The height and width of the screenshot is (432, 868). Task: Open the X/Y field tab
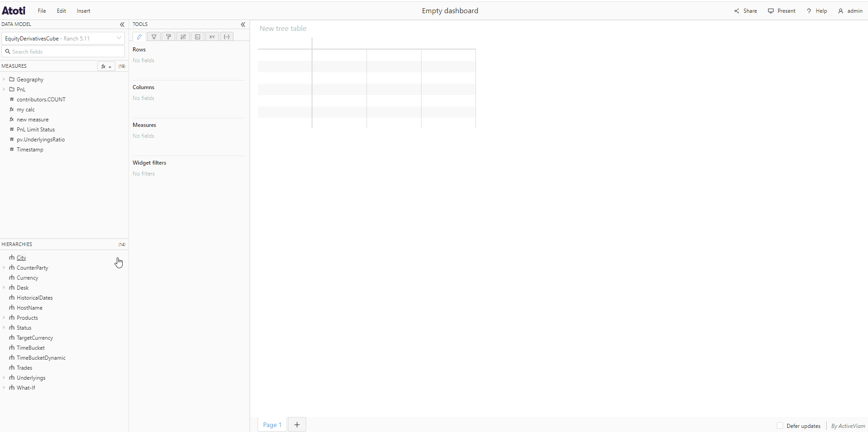click(212, 37)
